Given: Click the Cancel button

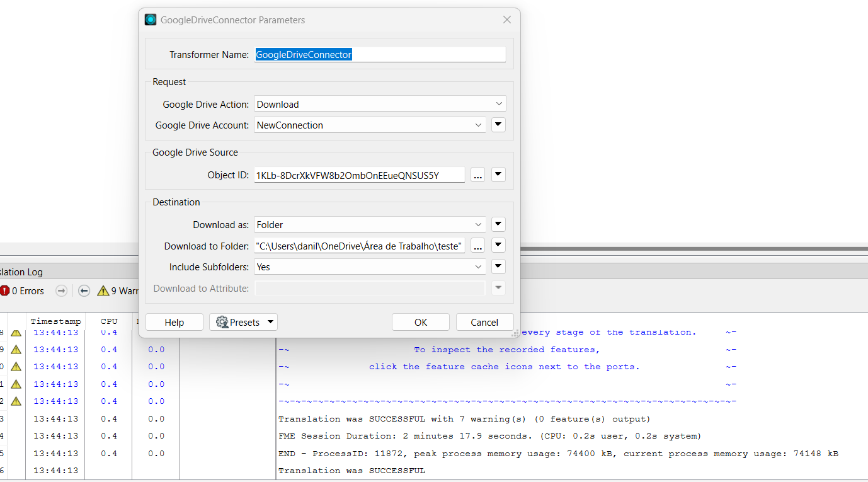Looking at the screenshot, I should tap(484, 322).
